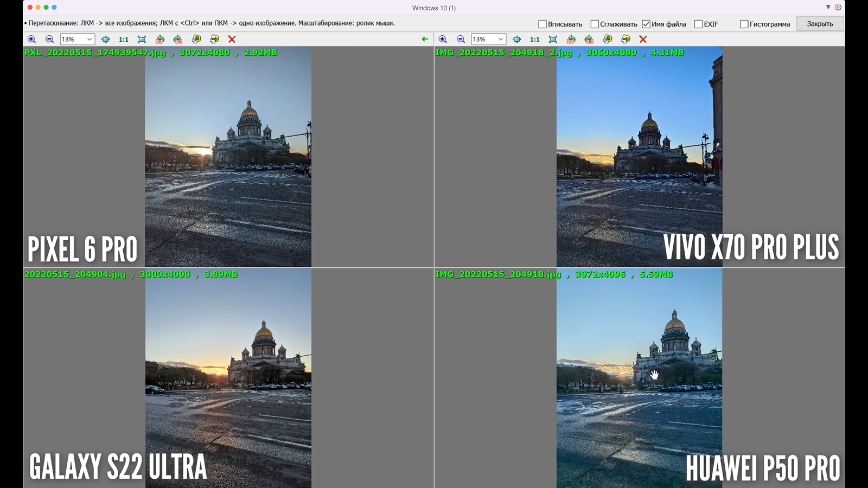Image resolution: width=868 pixels, height=488 pixels.
Task: Select the Huawei P50 Pro photo
Action: (x=639, y=378)
